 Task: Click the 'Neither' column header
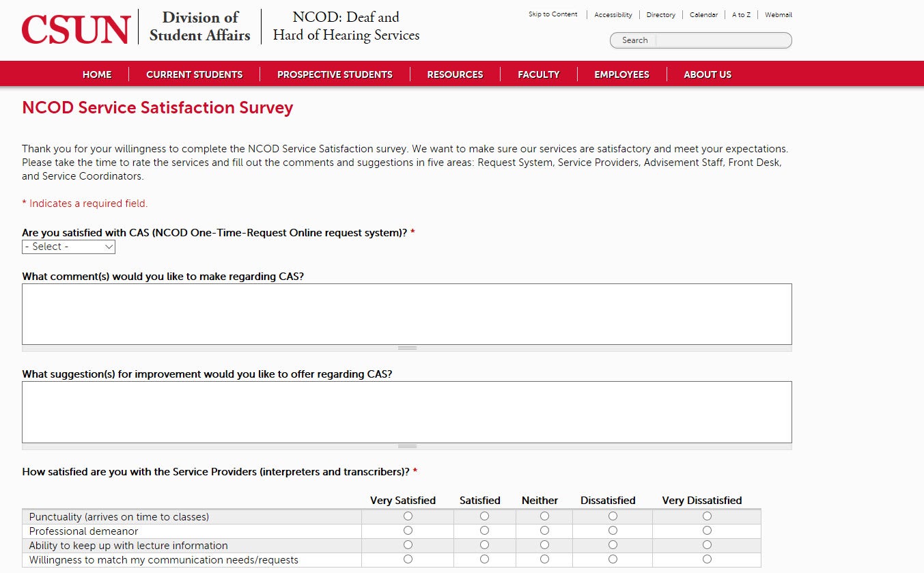(x=540, y=501)
